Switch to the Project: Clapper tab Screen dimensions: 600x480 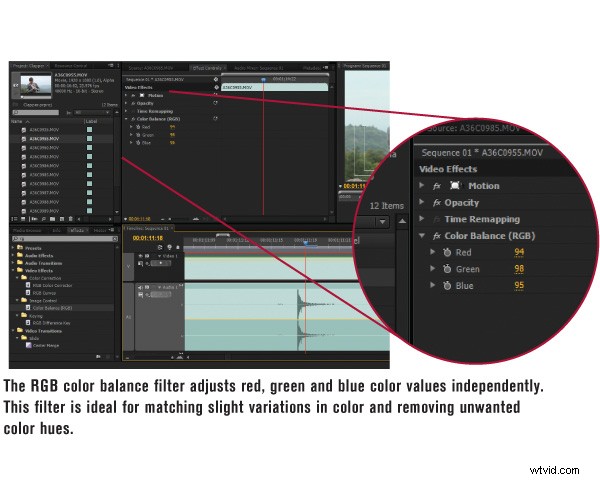(x=29, y=66)
